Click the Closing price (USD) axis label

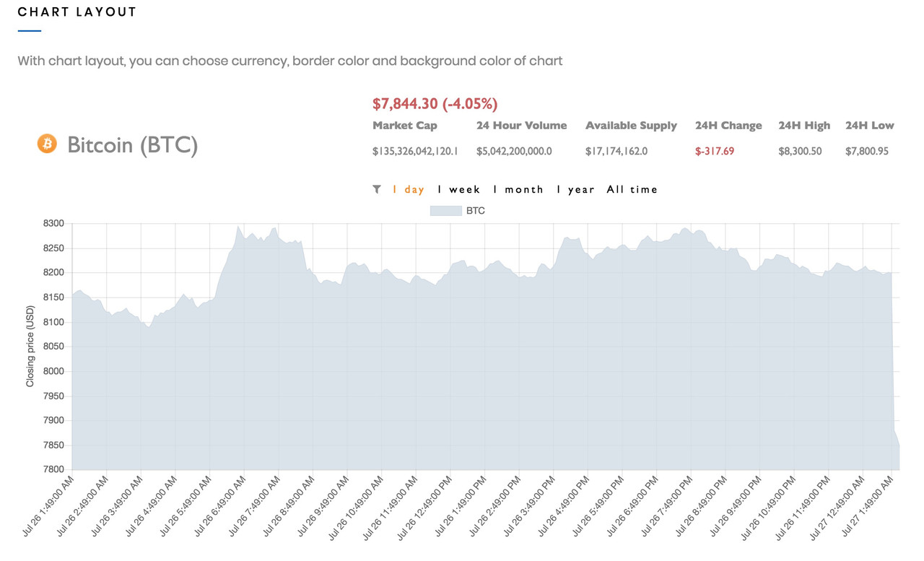[x=30, y=347]
